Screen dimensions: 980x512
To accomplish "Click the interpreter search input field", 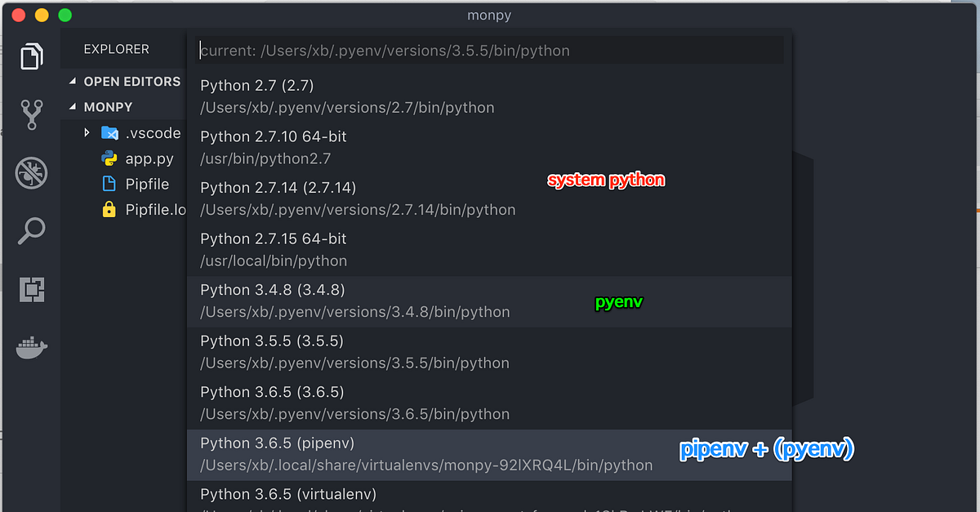I will [490, 50].
